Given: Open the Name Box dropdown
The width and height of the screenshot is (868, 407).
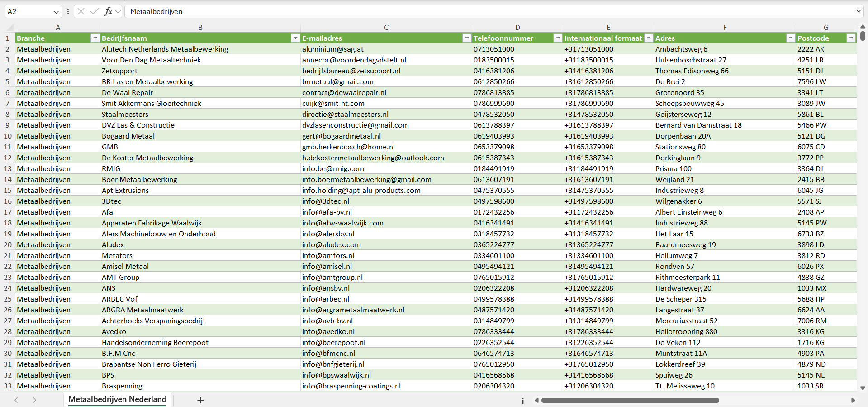Looking at the screenshot, I should (56, 11).
